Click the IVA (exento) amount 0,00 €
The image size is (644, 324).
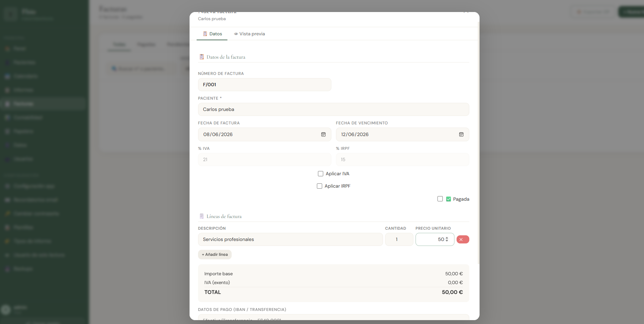[x=455, y=283]
